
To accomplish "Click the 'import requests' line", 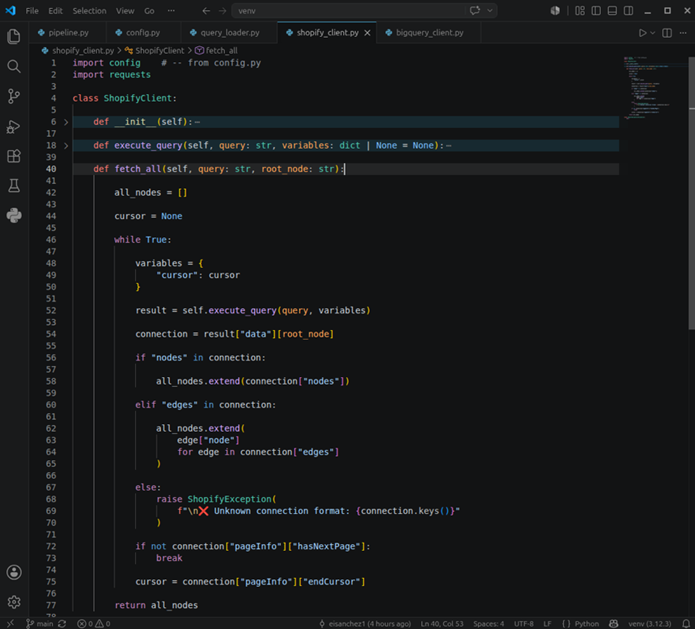I will pos(112,74).
